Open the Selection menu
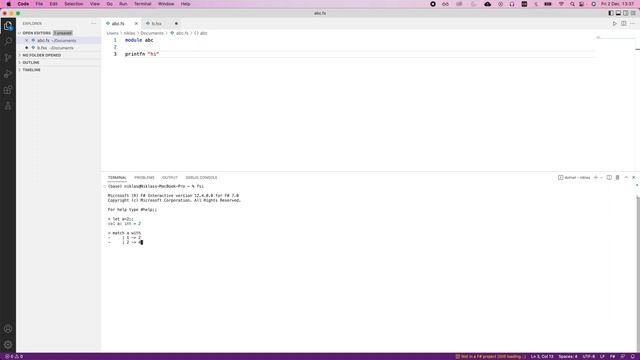This screenshot has width=640, height=360. (x=73, y=4)
